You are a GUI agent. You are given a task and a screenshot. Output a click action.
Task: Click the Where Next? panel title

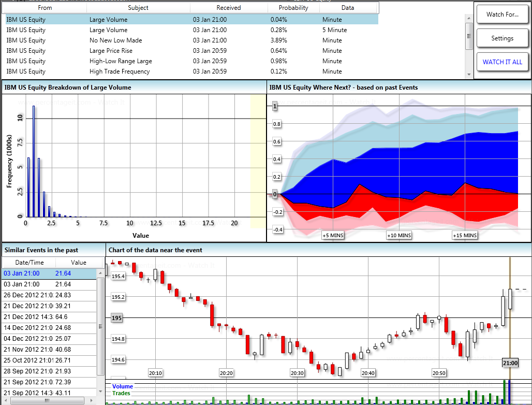pyautogui.click(x=343, y=87)
